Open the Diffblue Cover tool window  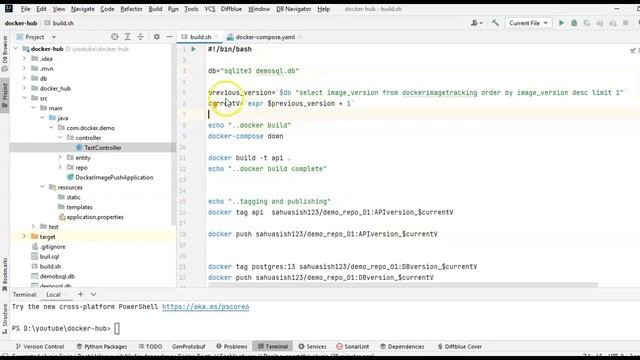point(460,347)
